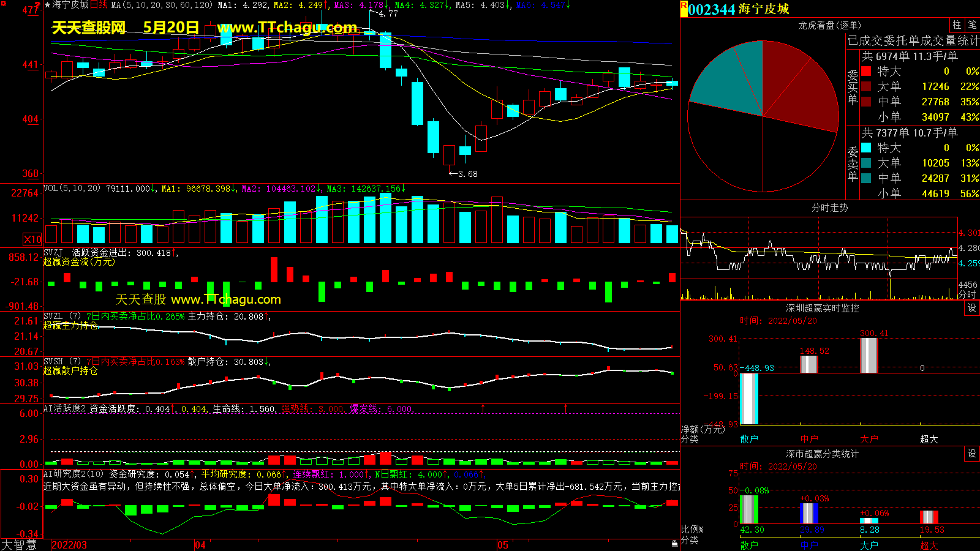Click the lock icon at bottom of chart
Image resolution: width=980 pixels, height=551 pixels.
coord(674,543)
